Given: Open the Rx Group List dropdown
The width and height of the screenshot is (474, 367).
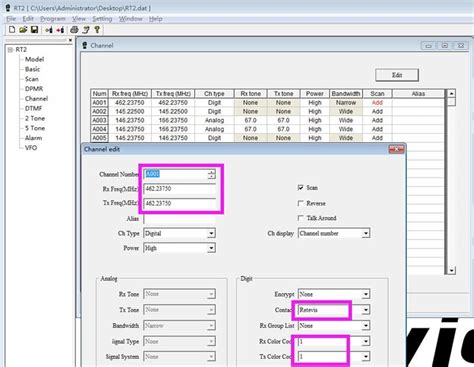Looking at the screenshot, I should (x=366, y=326).
